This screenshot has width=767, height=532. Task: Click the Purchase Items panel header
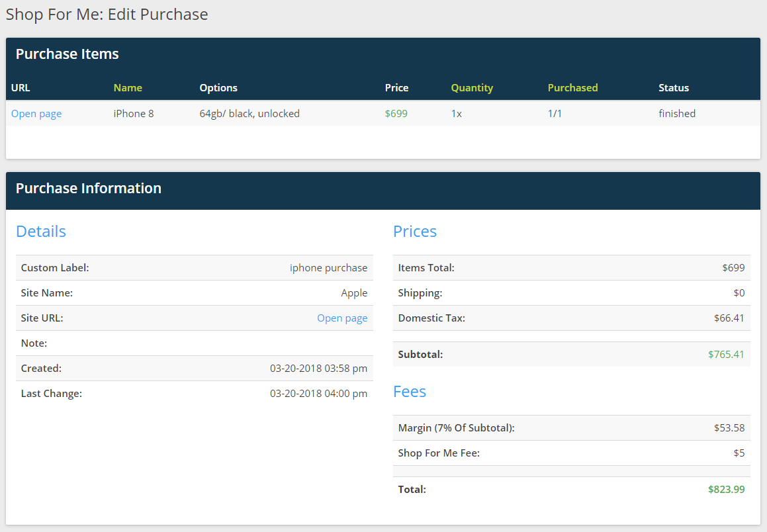point(68,54)
